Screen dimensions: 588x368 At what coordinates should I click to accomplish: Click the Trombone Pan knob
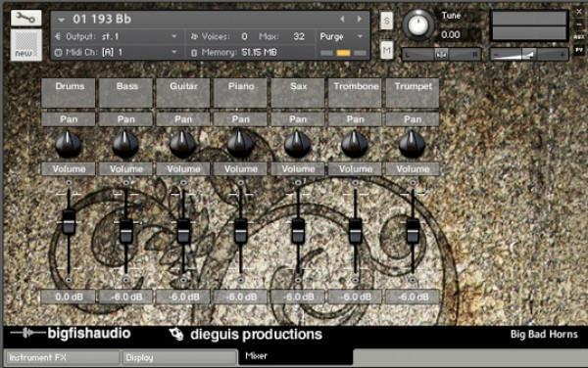click(x=355, y=144)
